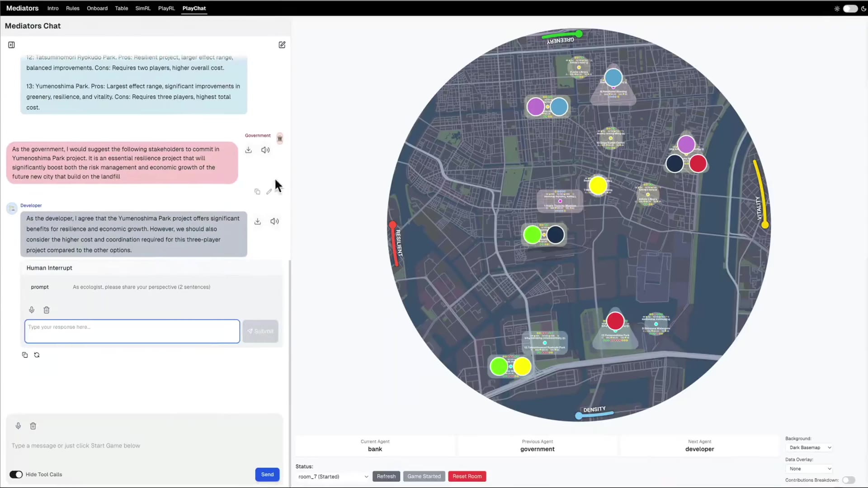Screen dimensions: 868x488
Task: Click the red RESILIENT gauge slider
Action: coord(395,244)
